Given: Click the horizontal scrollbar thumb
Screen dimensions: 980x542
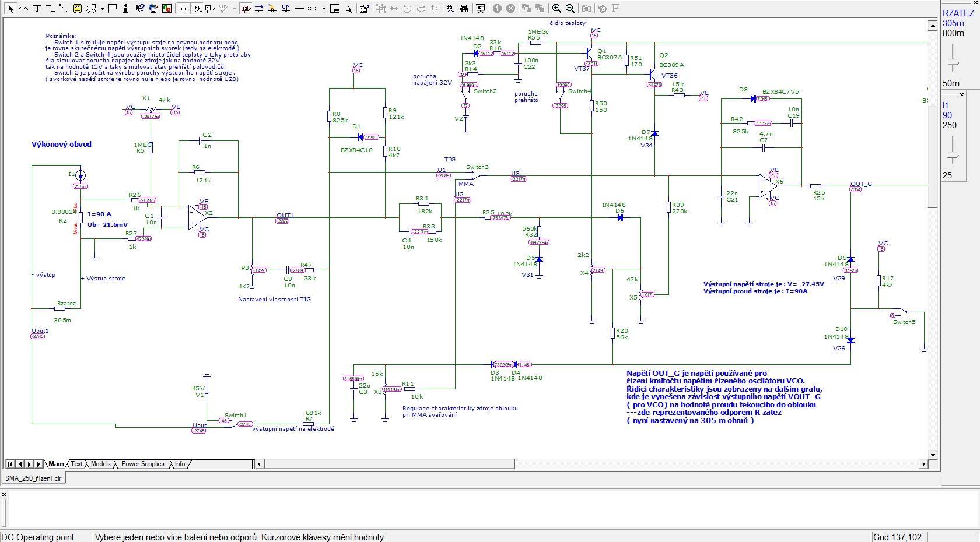Looking at the screenshot, I should [x=390, y=464].
